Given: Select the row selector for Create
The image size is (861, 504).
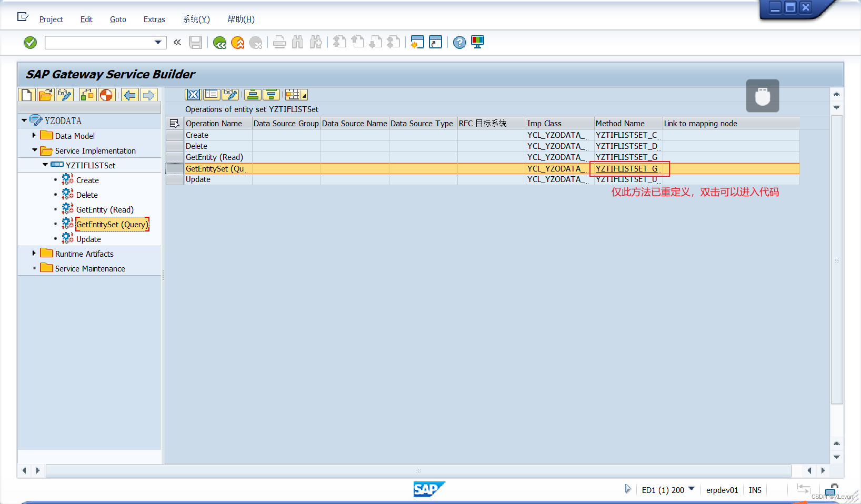Looking at the screenshot, I should click(x=175, y=135).
